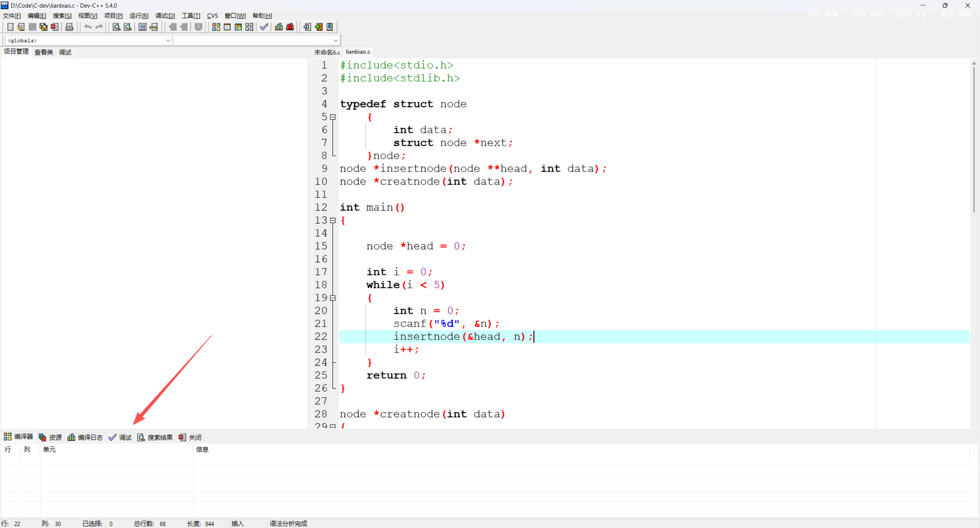
Task: Click the Compile icon with colored squares
Action: pyautogui.click(x=216, y=27)
